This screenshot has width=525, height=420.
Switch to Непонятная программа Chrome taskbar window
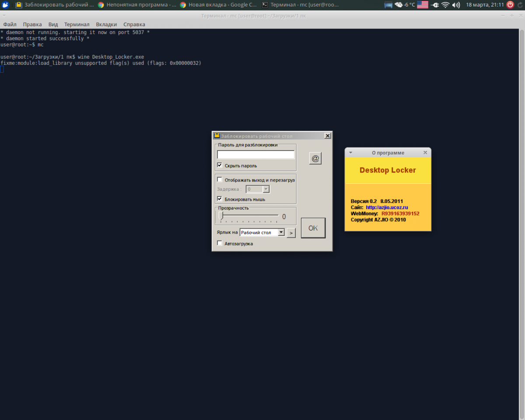tap(137, 5)
